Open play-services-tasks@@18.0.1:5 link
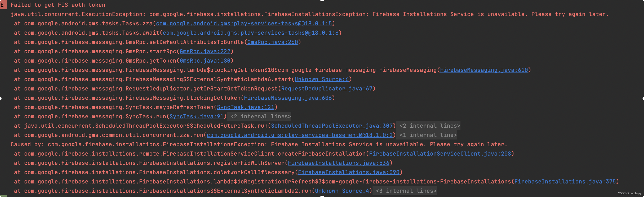 pos(244,23)
